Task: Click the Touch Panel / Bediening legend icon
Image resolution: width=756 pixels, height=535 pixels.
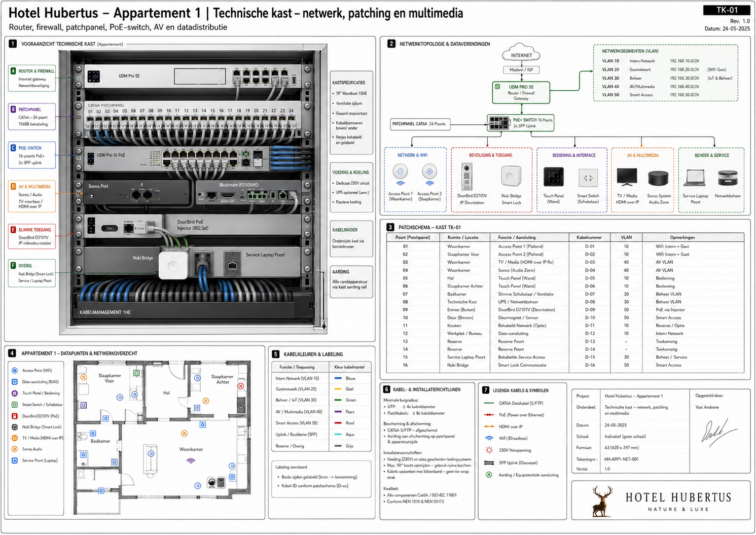Action: (x=15, y=393)
